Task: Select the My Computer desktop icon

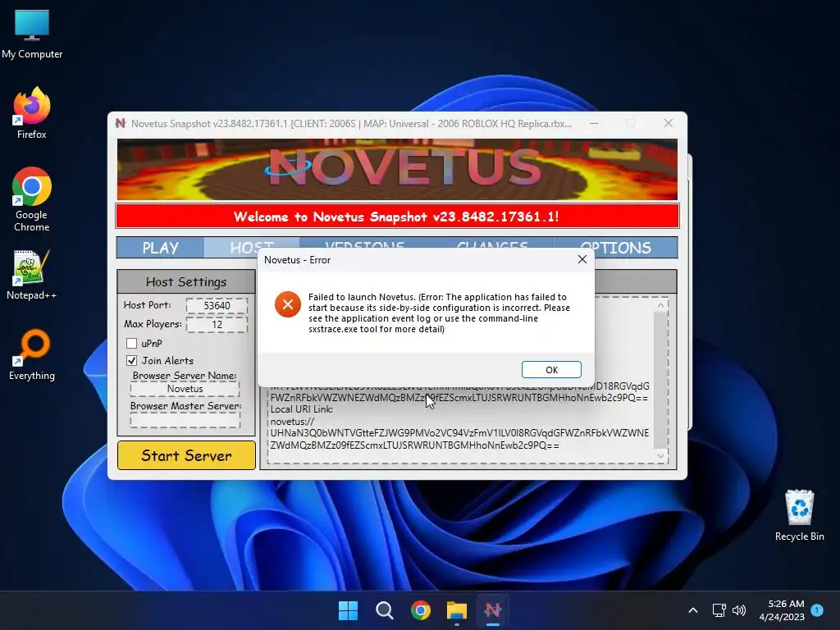Action: (x=32, y=34)
